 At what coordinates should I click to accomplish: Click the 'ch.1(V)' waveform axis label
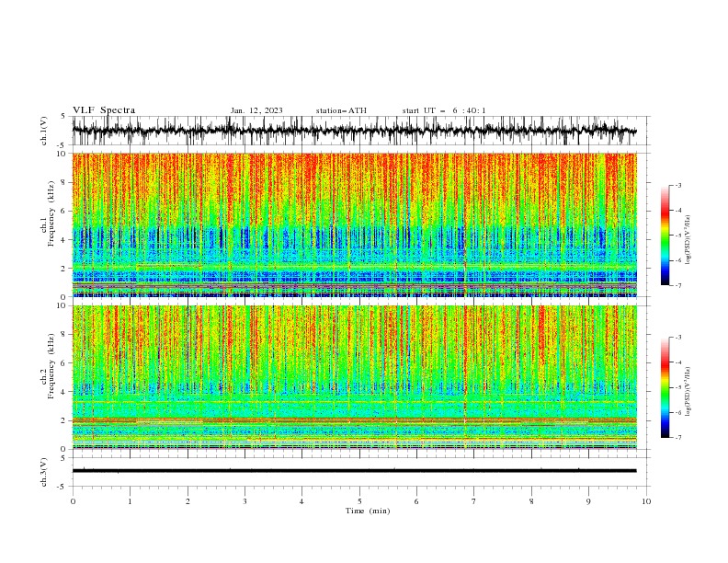(x=44, y=131)
